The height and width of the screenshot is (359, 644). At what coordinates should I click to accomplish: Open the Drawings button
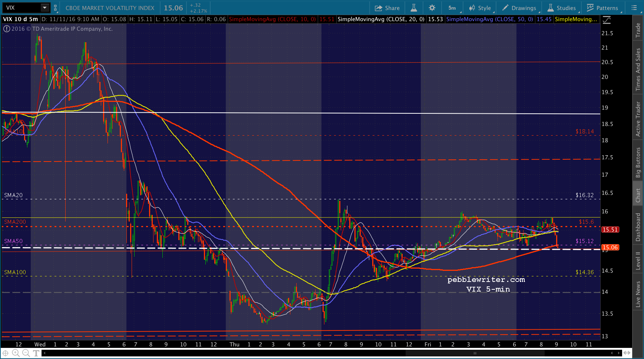point(519,8)
